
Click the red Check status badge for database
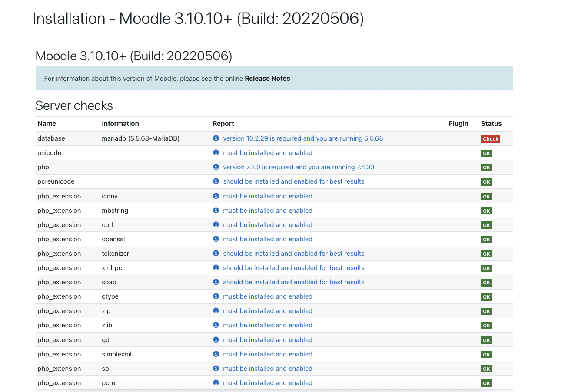click(490, 139)
